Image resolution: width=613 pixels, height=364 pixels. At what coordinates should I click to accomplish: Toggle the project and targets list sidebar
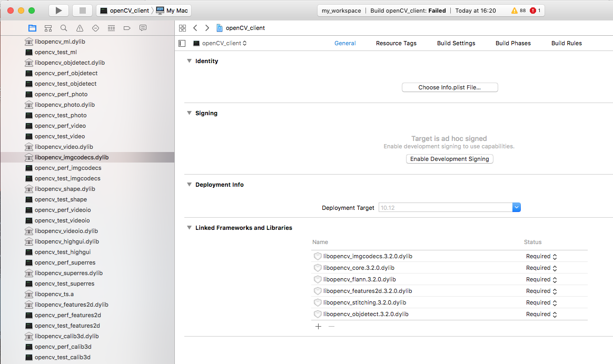(x=182, y=43)
